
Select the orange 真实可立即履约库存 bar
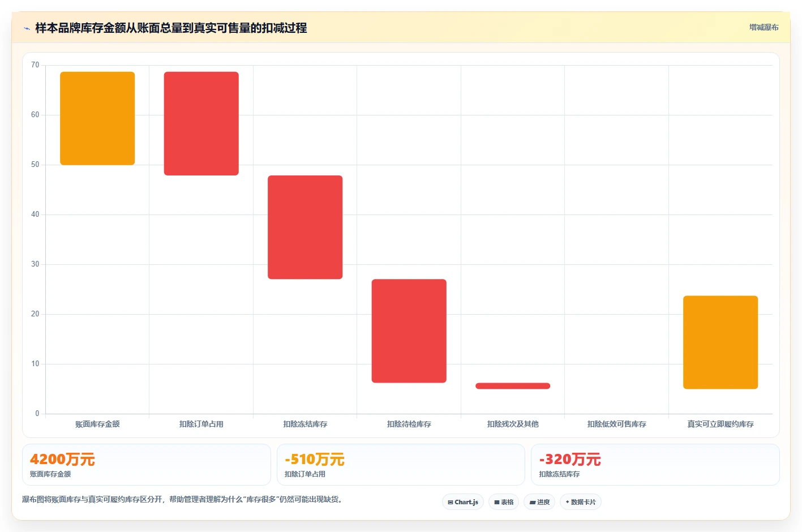click(x=720, y=342)
